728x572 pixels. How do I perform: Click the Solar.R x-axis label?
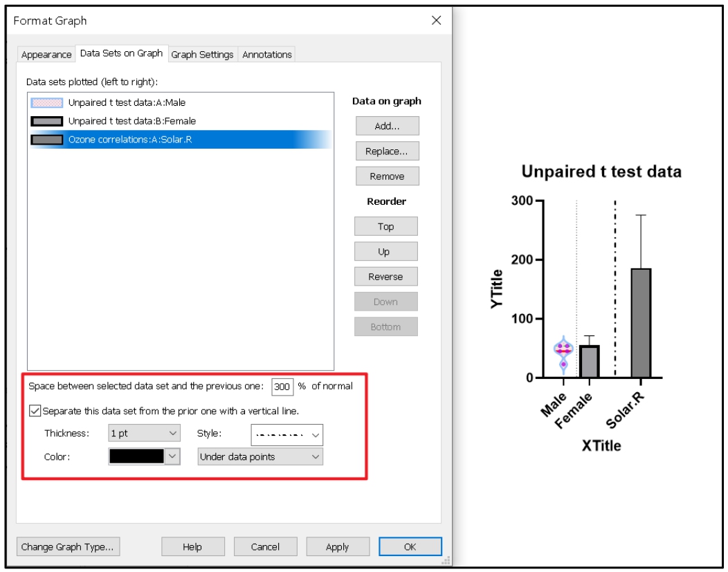[626, 409]
